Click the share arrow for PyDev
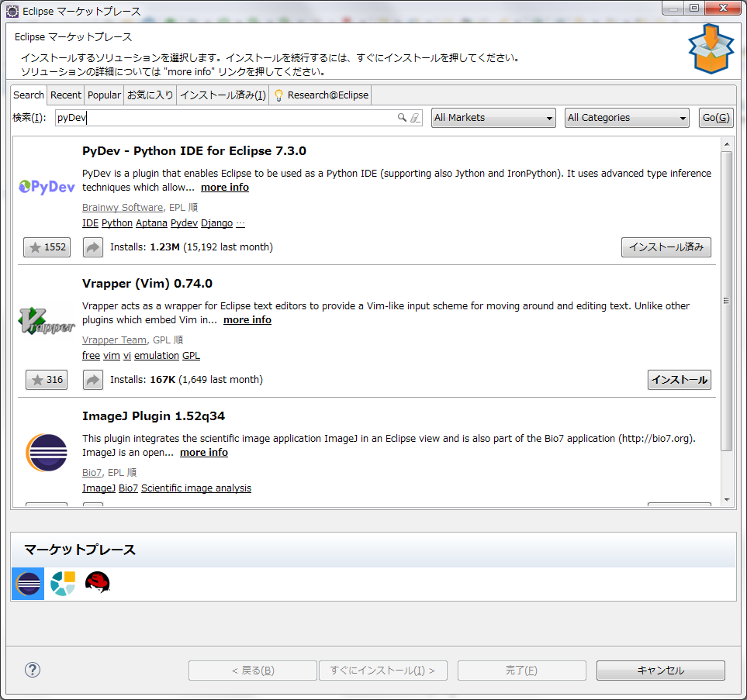This screenshot has width=747, height=700. (93, 247)
